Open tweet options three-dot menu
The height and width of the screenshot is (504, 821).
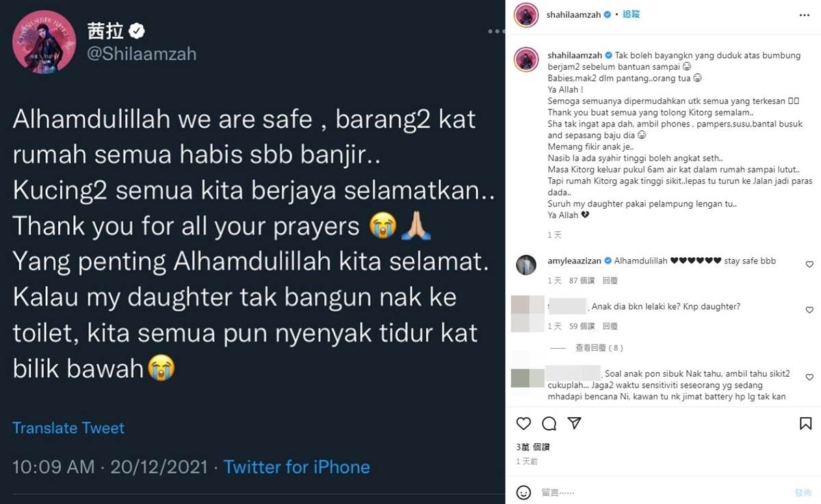pyautogui.click(x=496, y=31)
